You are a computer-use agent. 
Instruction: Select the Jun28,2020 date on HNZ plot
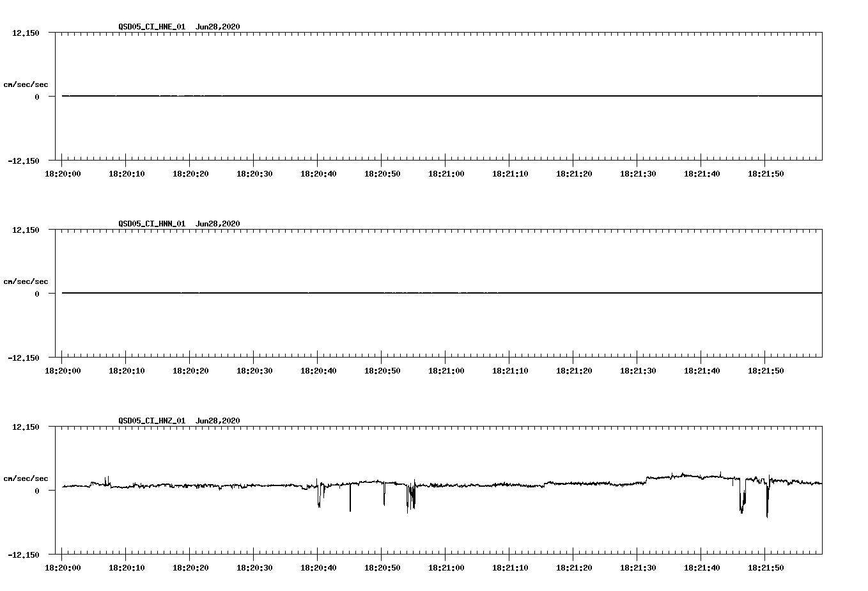218,421
